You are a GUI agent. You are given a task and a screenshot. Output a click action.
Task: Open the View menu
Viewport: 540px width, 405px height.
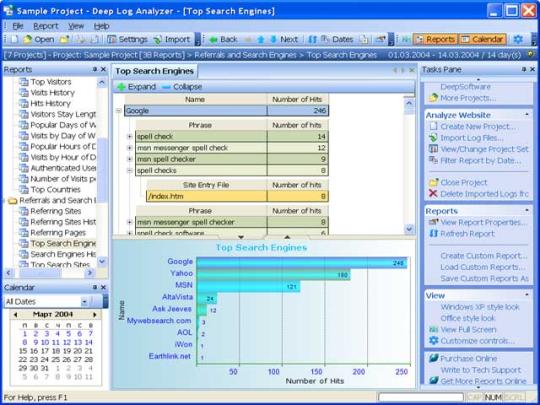76,26
